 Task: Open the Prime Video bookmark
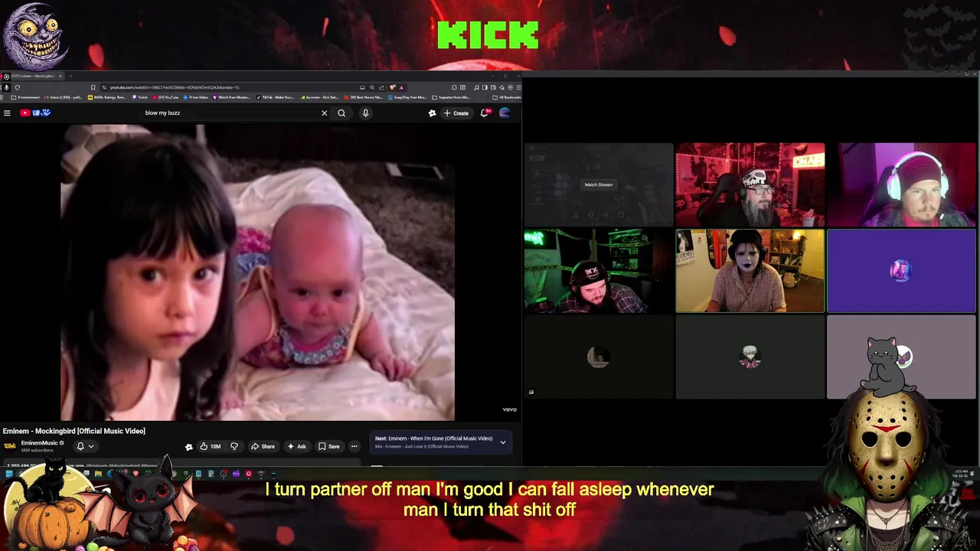coord(195,97)
